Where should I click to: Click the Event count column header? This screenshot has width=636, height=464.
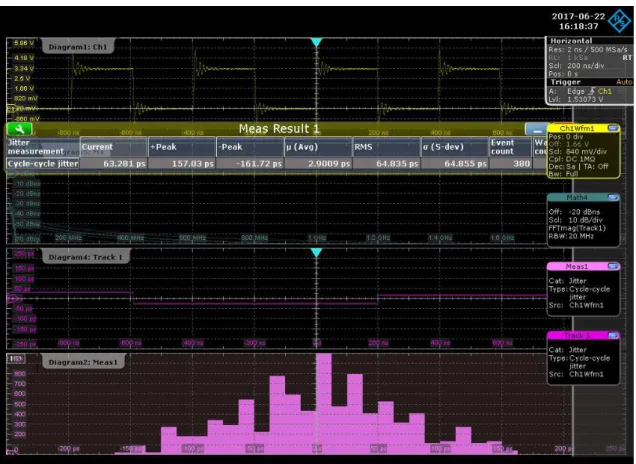click(x=510, y=147)
